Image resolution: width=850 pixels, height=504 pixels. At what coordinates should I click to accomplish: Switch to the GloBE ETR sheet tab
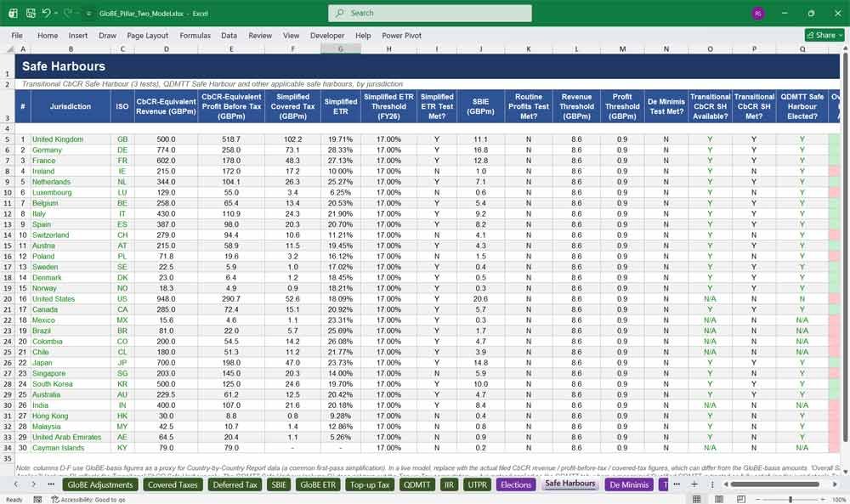coord(318,484)
